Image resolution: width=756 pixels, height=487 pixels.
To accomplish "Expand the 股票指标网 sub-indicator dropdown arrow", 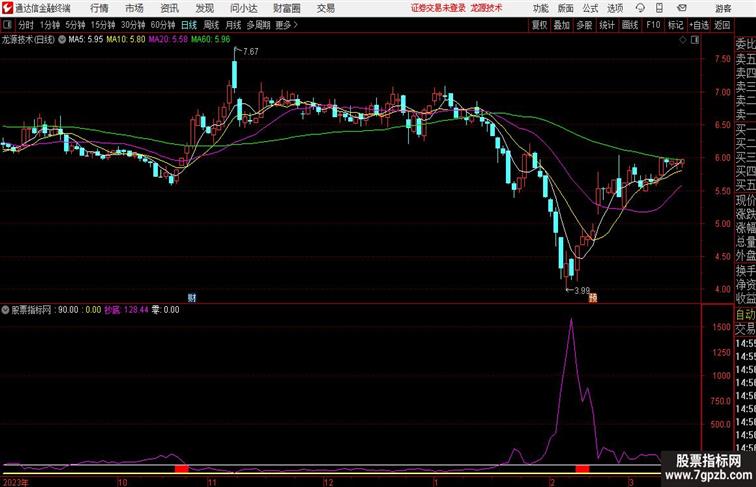I will click(5, 310).
